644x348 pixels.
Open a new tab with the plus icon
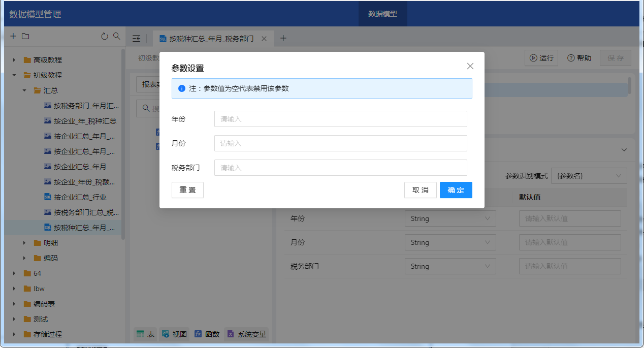click(x=283, y=39)
